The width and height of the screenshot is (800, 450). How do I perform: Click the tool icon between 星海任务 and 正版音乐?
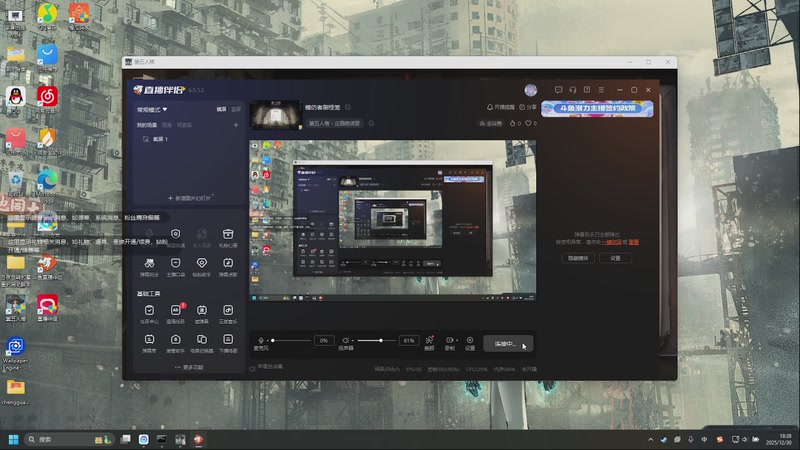[202, 310]
